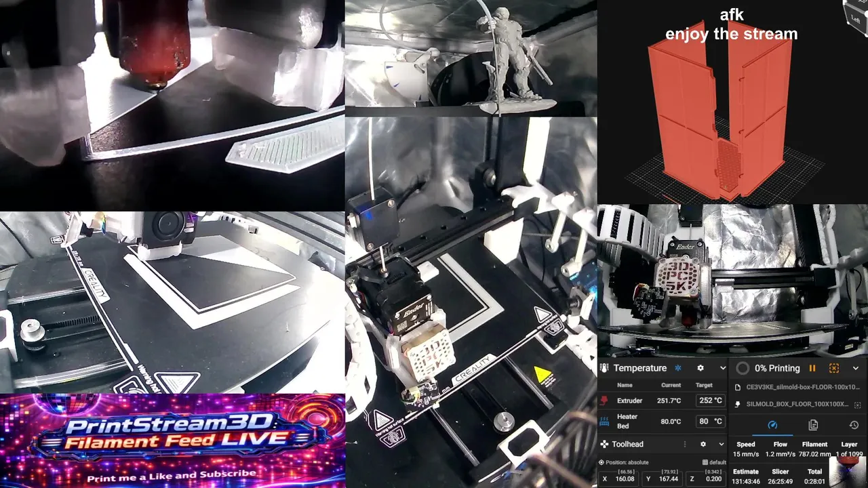This screenshot has height=488, width=868.
Task: Click the Creality bed side camera feed
Action: tap(172, 302)
